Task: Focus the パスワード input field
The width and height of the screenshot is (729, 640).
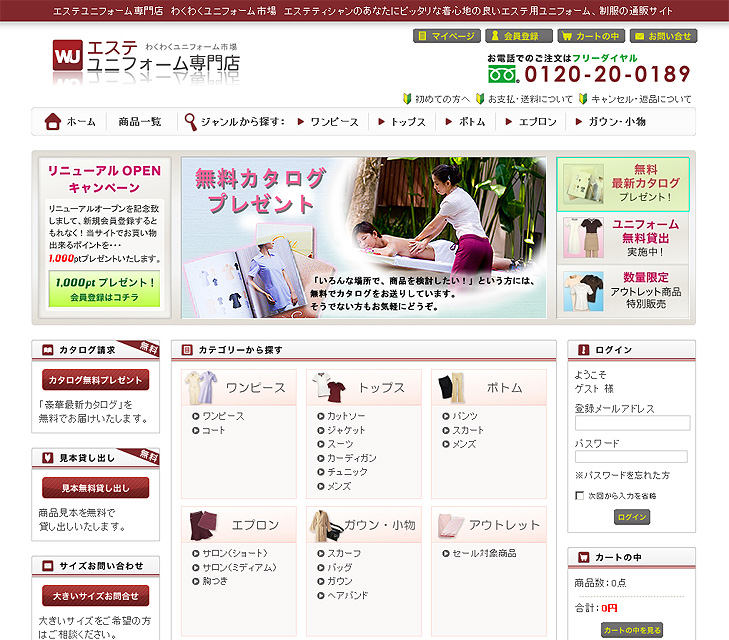Action: (631, 457)
